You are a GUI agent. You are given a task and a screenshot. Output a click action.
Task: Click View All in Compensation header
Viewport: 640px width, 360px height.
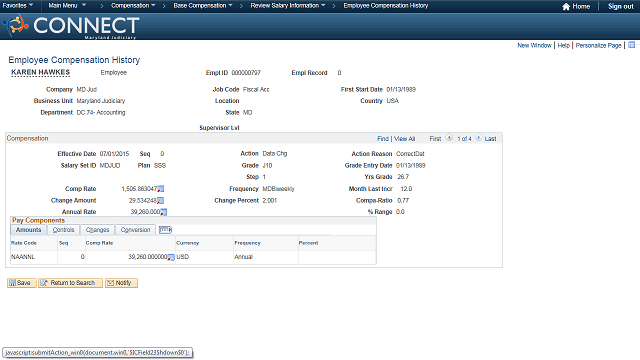click(x=404, y=139)
